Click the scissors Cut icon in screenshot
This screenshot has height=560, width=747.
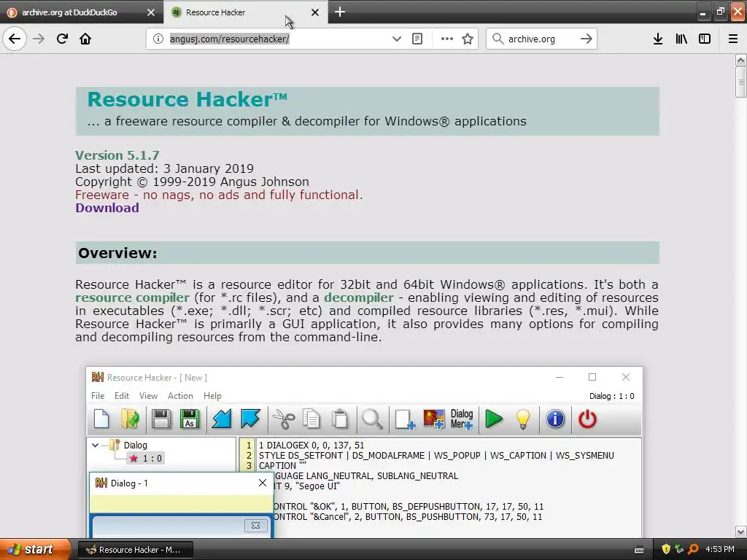click(x=284, y=419)
